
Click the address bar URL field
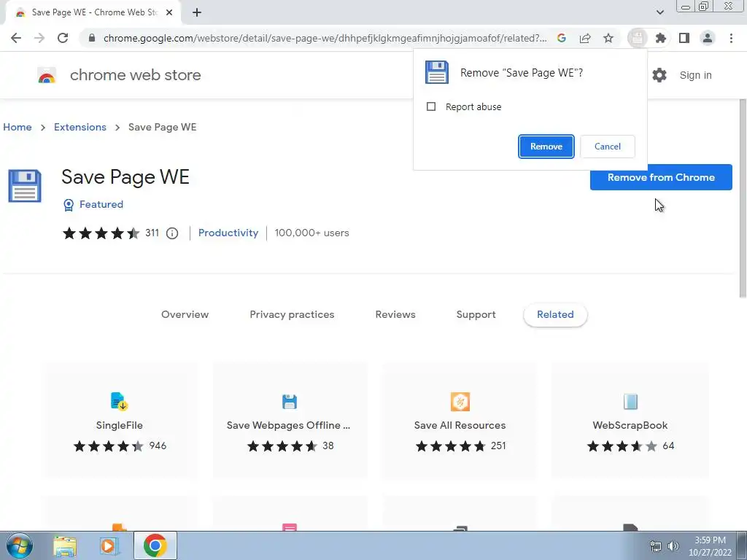coord(325,38)
